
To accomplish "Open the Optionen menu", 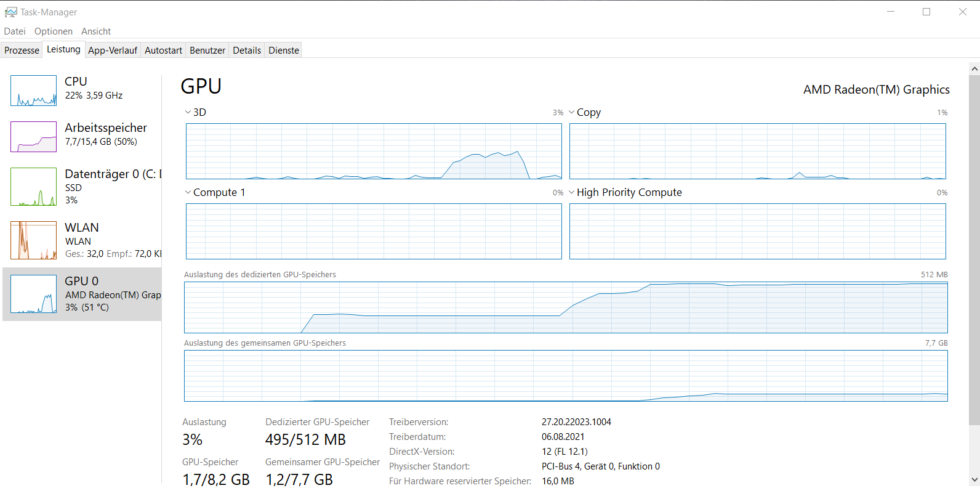I will pos(54,31).
